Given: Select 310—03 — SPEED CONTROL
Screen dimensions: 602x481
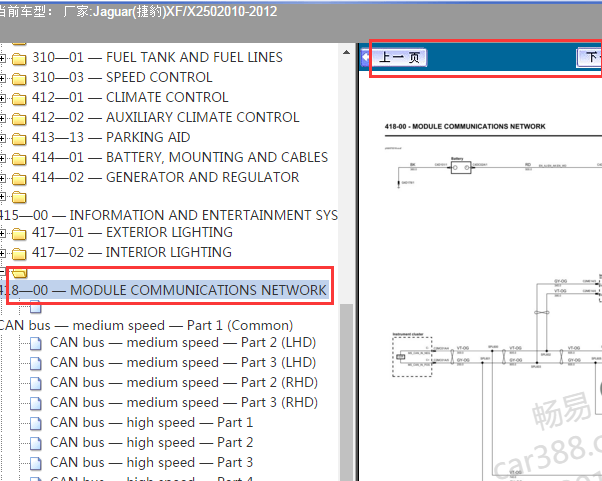Looking at the screenshot, I should click(122, 78).
